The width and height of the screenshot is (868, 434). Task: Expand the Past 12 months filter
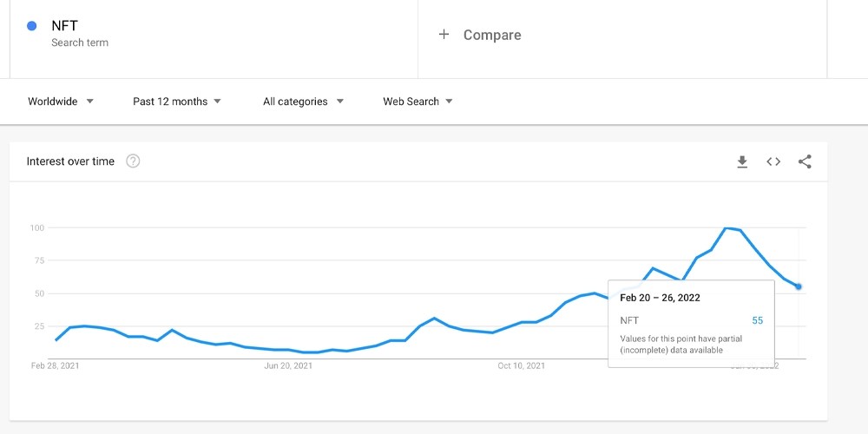coord(176,102)
